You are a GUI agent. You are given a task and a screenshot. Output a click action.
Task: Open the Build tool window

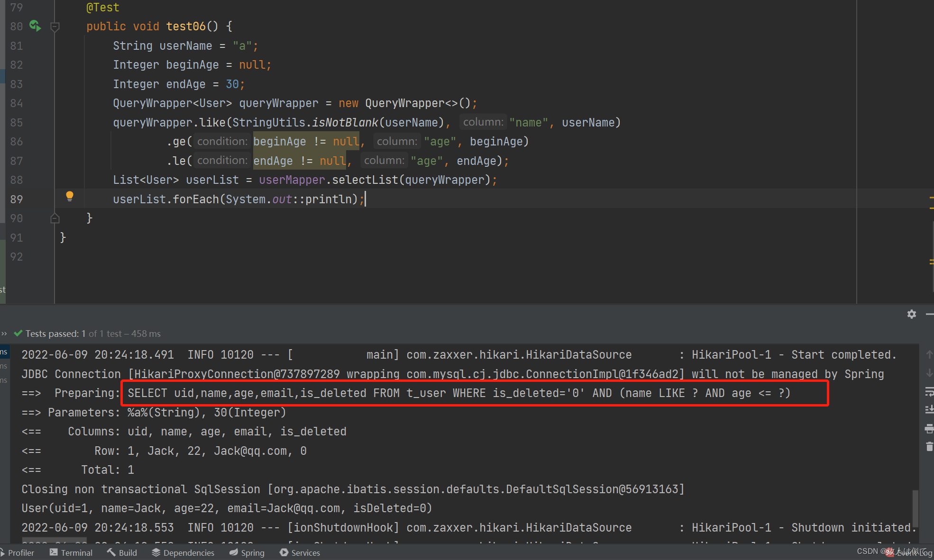tap(122, 552)
